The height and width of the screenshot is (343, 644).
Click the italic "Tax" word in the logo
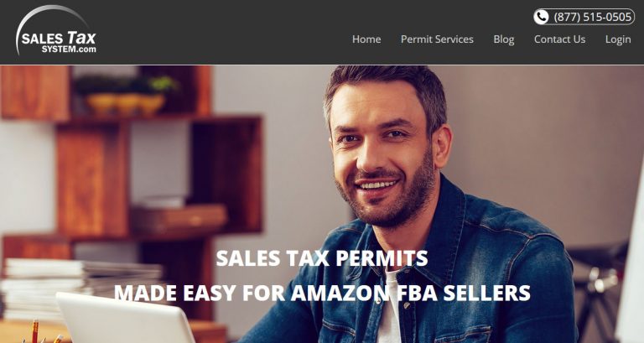(81, 38)
